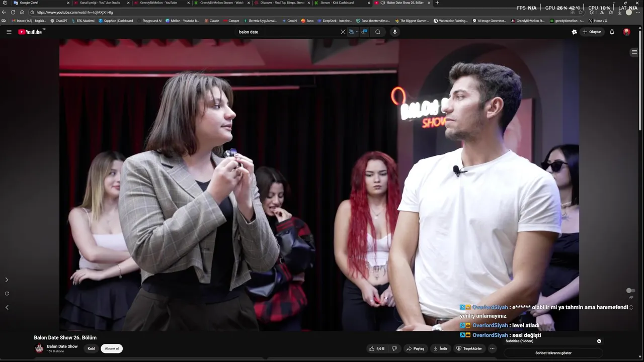The image size is (644, 362).
Task: Open the BTK Akademi bookmark
Action: pos(83,21)
